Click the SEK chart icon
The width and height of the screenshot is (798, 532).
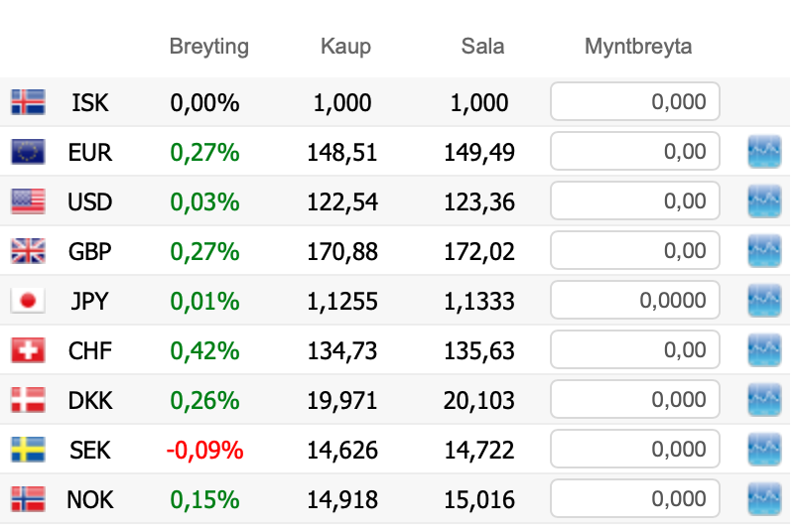[x=764, y=450]
